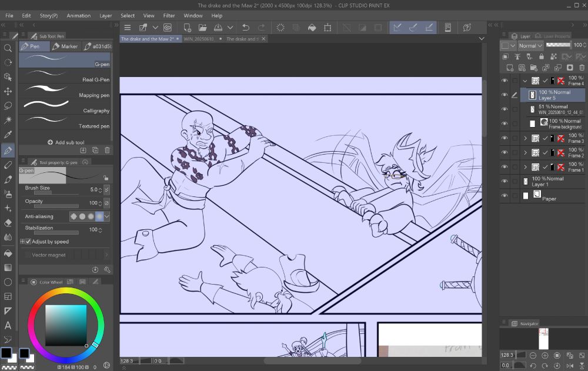Select the Magnifier zoom tool
Screen dimensions: 588x371
click(x=8, y=48)
